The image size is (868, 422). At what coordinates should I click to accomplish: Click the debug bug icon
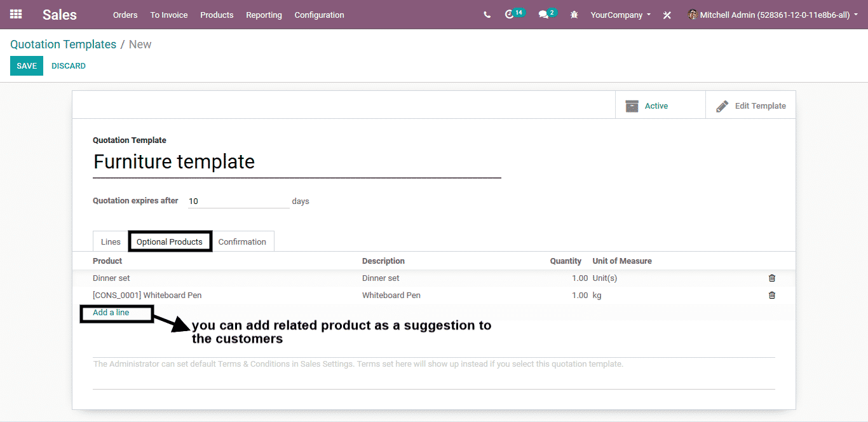click(574, 15)
